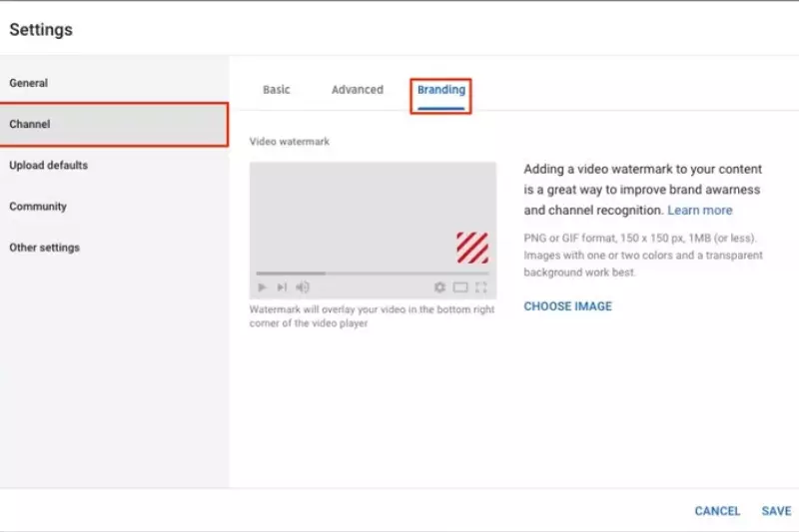
Task: Click the theater mode icon in preview
Action: [460, 287]
